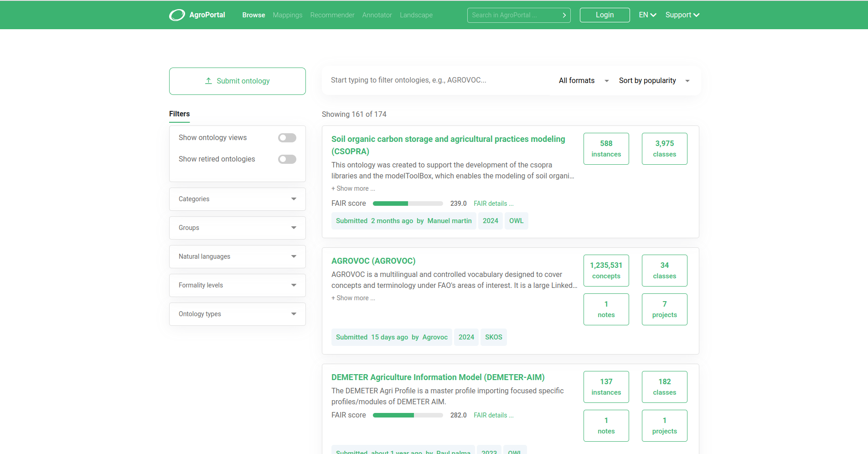Open the Annotator page
The width and height of the screenshot is (868, 454).
click(377, 15)
